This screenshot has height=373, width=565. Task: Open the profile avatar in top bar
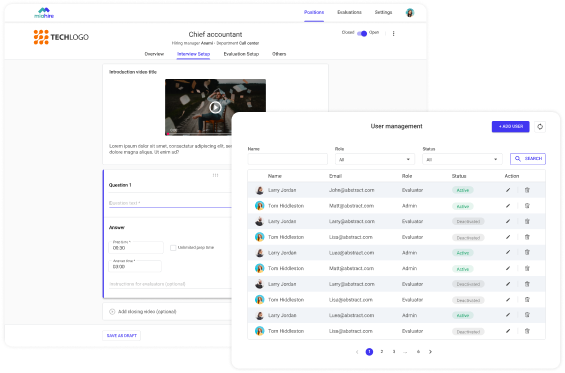click(x=410, y=13)
